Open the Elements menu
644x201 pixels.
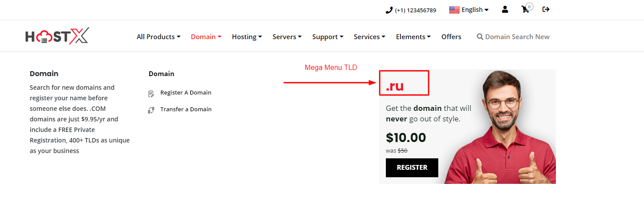pos(413,37)
